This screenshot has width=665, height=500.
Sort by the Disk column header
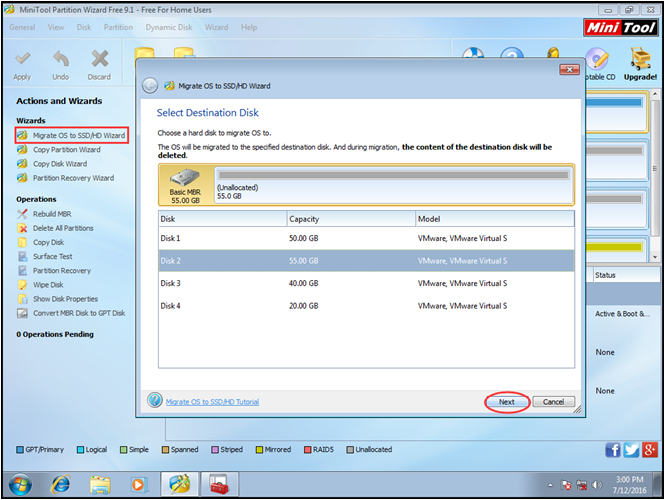(223, 219)
